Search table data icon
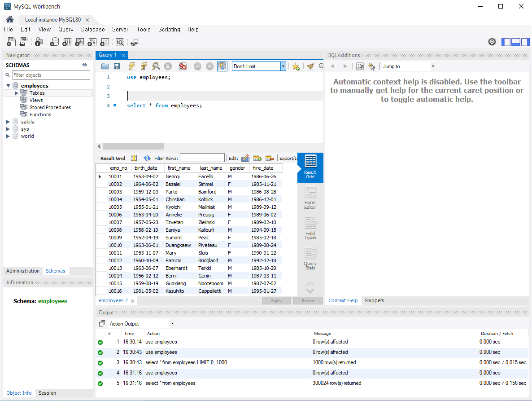This screenshot has height=401, width=532. (119, 42)
